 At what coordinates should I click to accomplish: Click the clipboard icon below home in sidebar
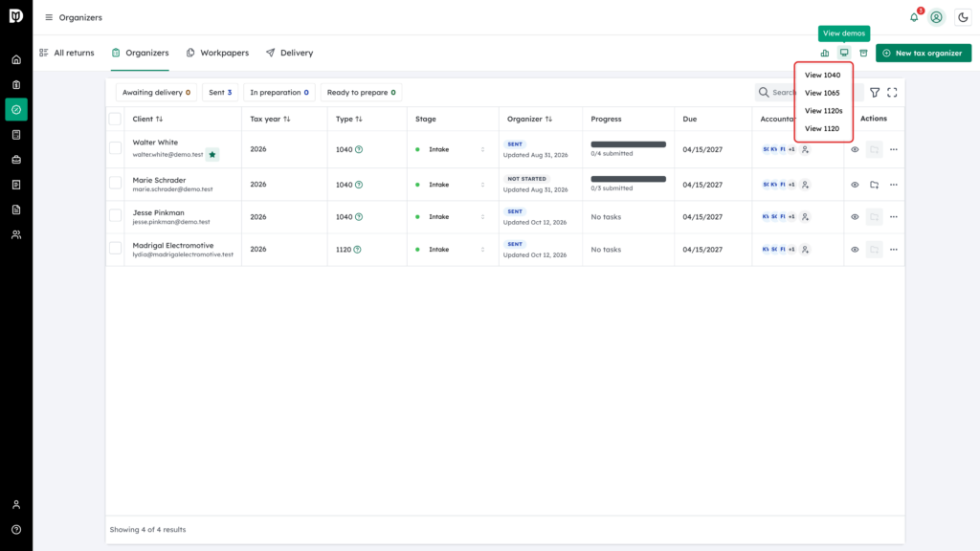coord(16,85)
